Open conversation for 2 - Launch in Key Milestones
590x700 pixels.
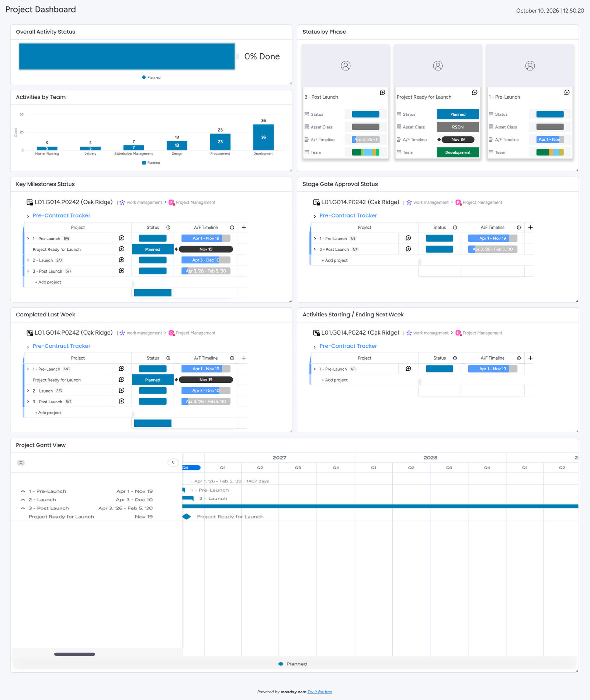(122, 260)
